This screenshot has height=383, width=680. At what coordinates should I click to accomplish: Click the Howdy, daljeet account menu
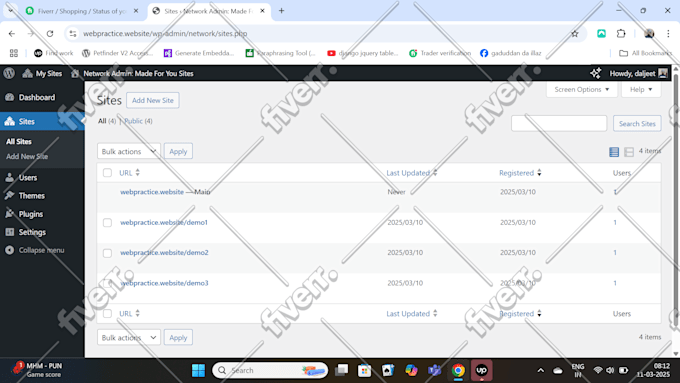638,73
